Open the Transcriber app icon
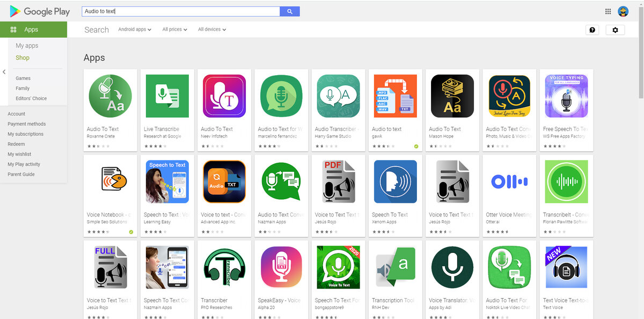Image resolution: width=644 pixels, height=319 pixels. (x=224, y=267)
